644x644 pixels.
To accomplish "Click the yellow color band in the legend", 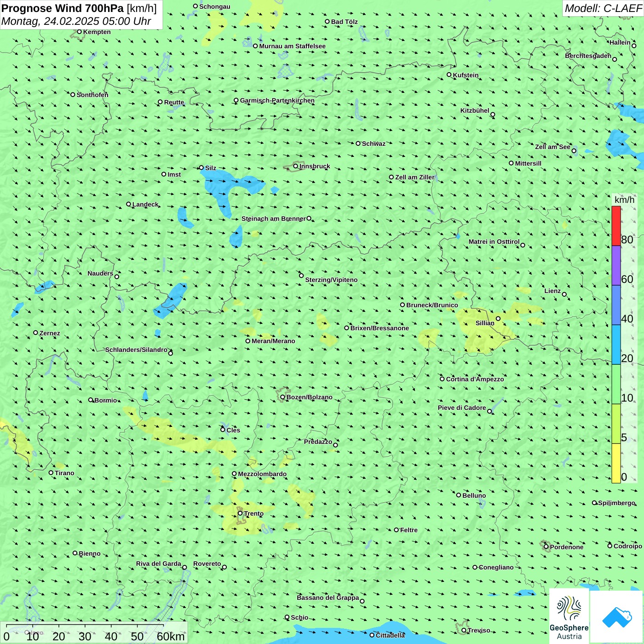I will coord(616,463).
